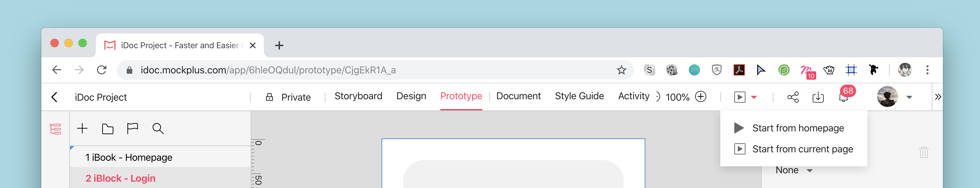Switch to the Style Guide tab
The image size is (980, 188).
pyautogui.click(x=579, y=96)
